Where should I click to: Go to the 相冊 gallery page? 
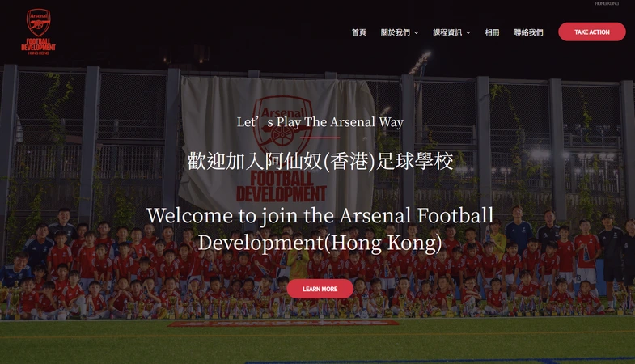pyautogui.click(x=492, y=32)
